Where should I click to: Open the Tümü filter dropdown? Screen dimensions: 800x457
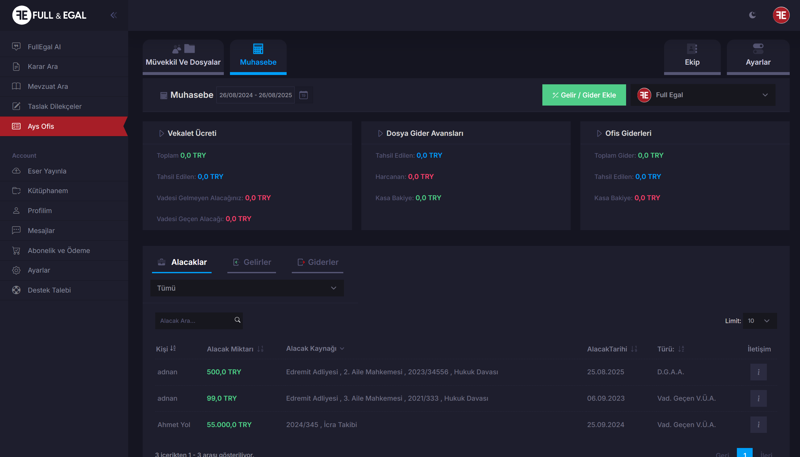click(x=247, y=288)
